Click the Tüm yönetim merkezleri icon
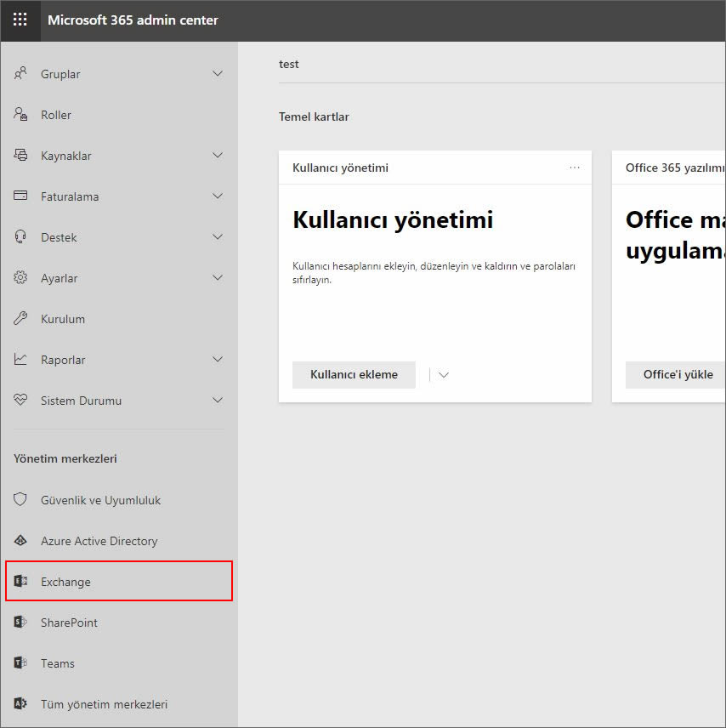 tap(20, 703)
